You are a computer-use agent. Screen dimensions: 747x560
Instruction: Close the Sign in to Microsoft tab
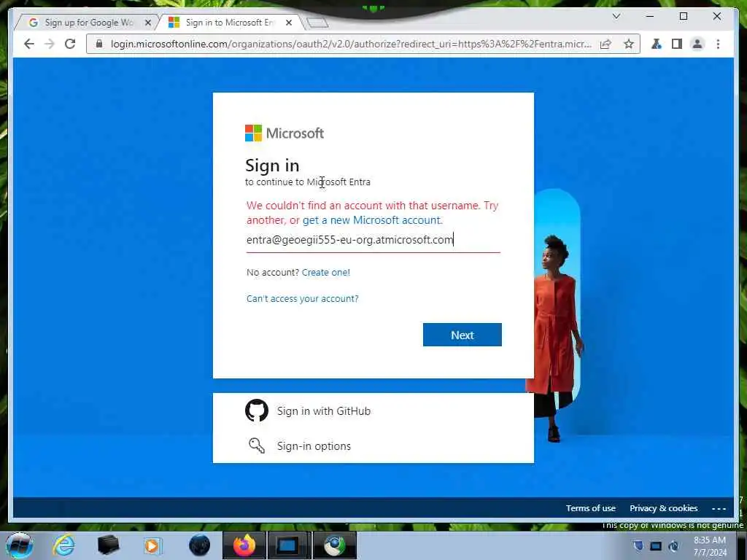click(289, 23)
